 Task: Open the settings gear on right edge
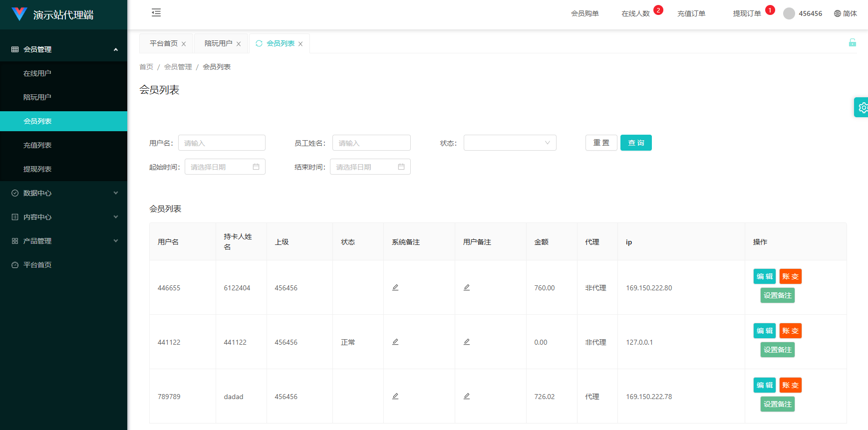pyautogui.click(x=862, y=107)
